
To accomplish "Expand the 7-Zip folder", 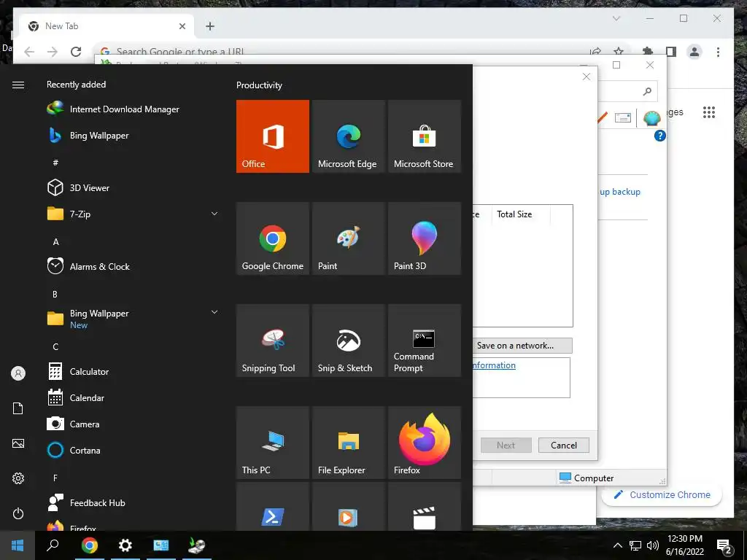I will [x=214, y=214].
